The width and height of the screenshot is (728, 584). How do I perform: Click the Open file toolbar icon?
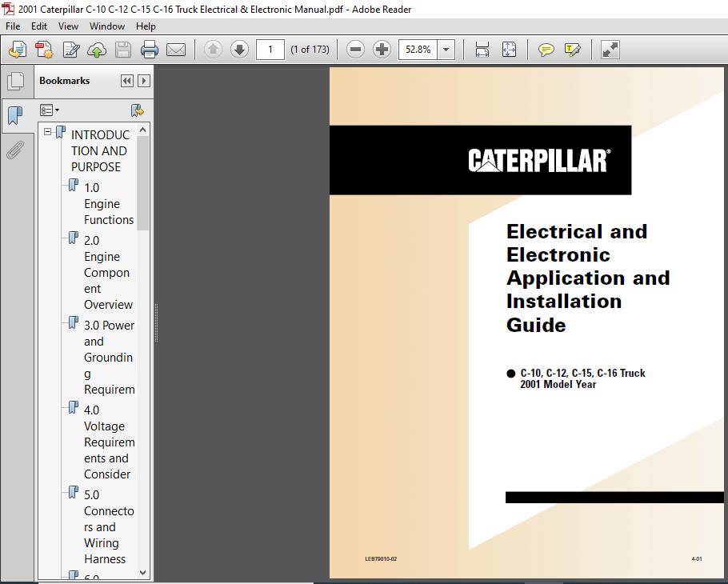(18, 50)
